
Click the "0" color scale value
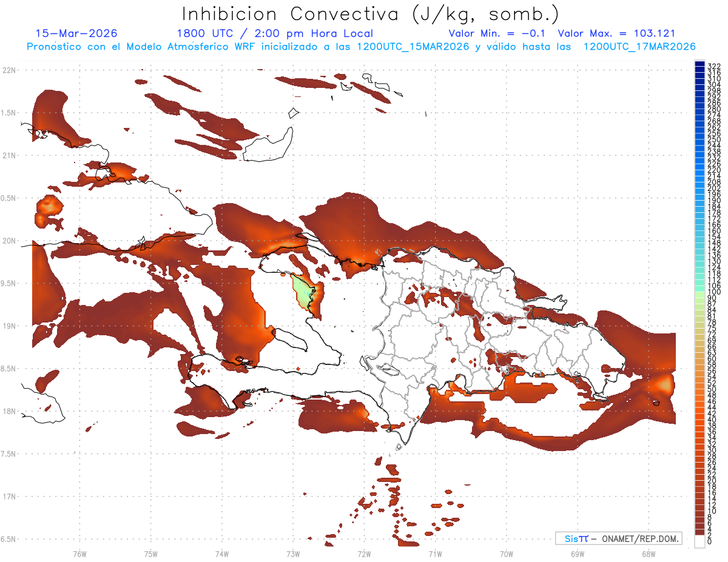(x=710, y=540)
